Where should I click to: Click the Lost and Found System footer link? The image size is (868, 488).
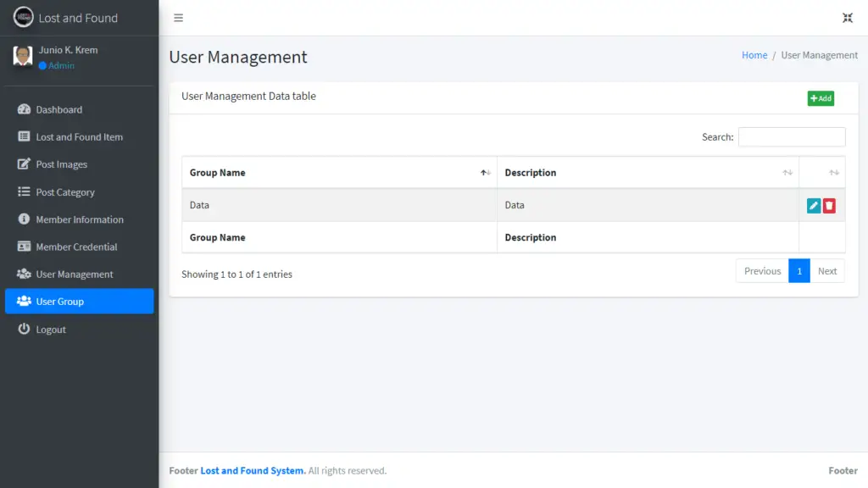(252, 470)
